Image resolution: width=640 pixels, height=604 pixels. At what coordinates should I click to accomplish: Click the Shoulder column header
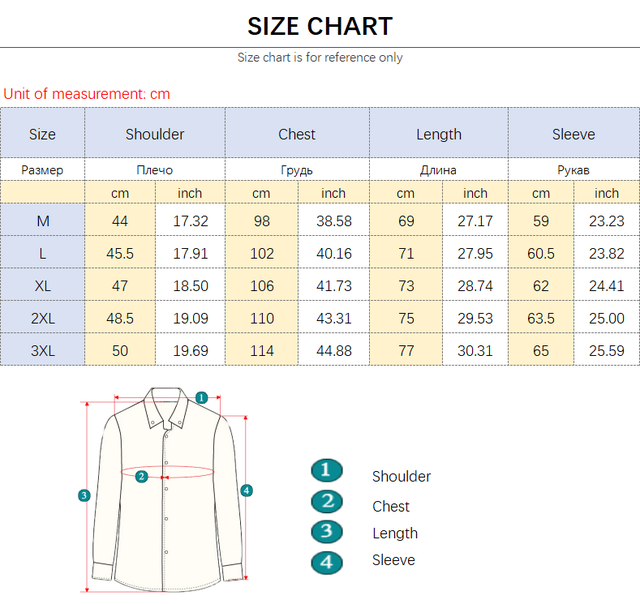click(x=155, y=134)
